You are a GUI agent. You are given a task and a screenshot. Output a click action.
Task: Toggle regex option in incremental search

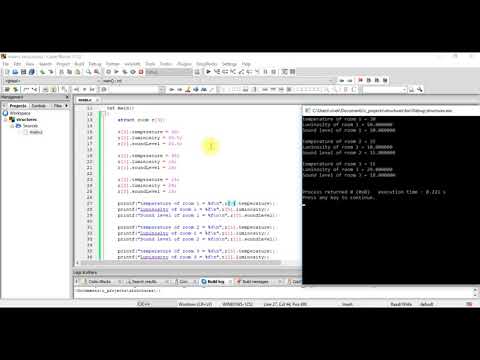click(212, 89)
